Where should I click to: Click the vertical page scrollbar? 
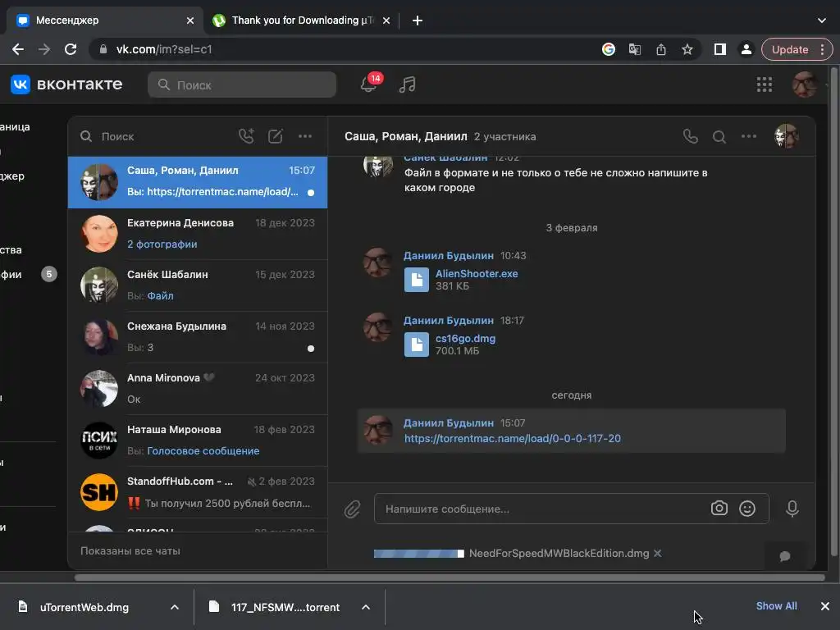coord(833,311)
